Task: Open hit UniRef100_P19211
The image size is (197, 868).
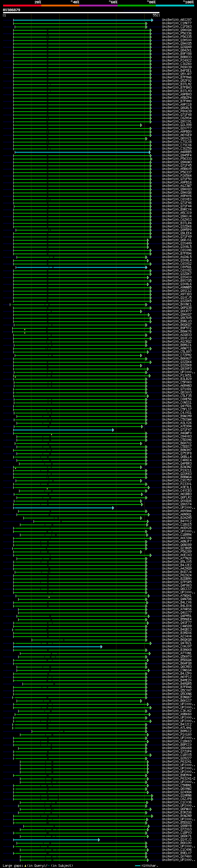Action: click(176, 470)
